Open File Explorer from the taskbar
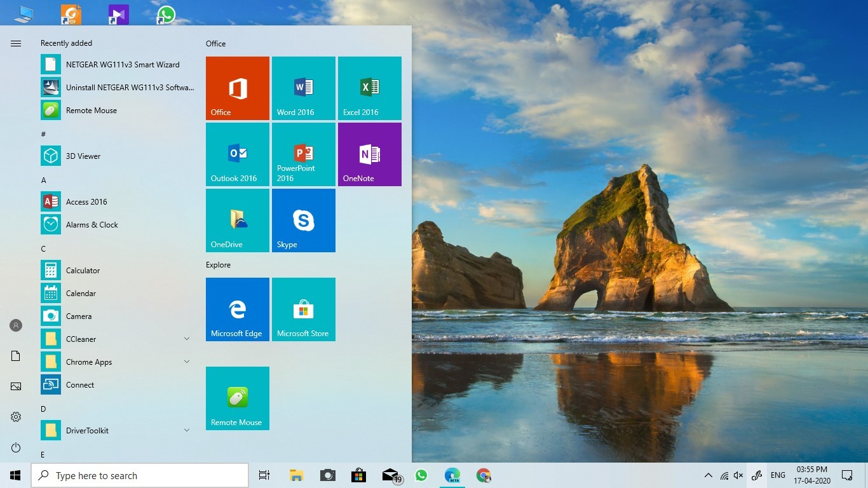 pyautogui.click(x=296, y=475)
